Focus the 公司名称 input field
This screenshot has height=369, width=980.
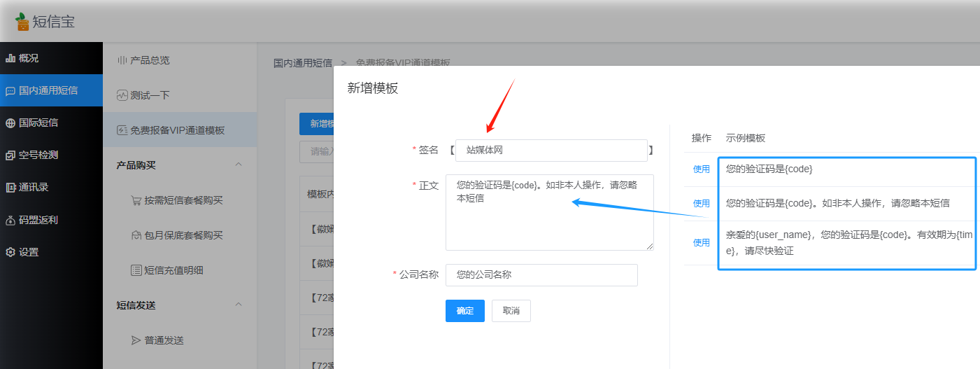point(541,274)
